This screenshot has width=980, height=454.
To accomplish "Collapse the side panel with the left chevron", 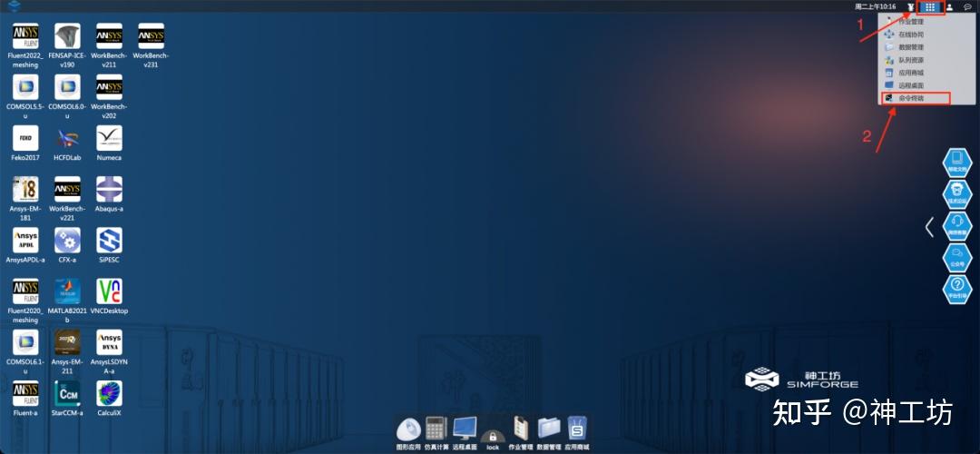I will click(x=929, y=227).
